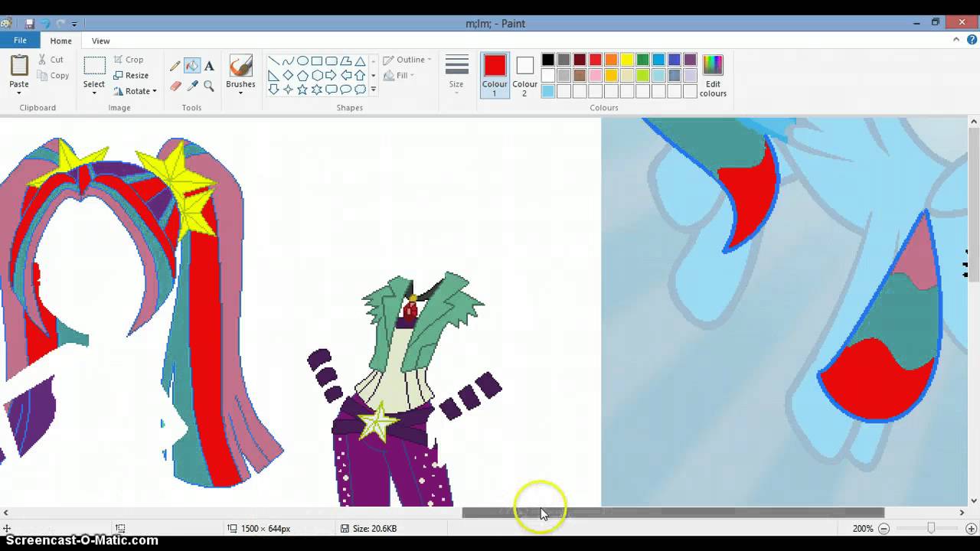
Task: Click the zoom out minus button
Action: [x=884, y=528]
